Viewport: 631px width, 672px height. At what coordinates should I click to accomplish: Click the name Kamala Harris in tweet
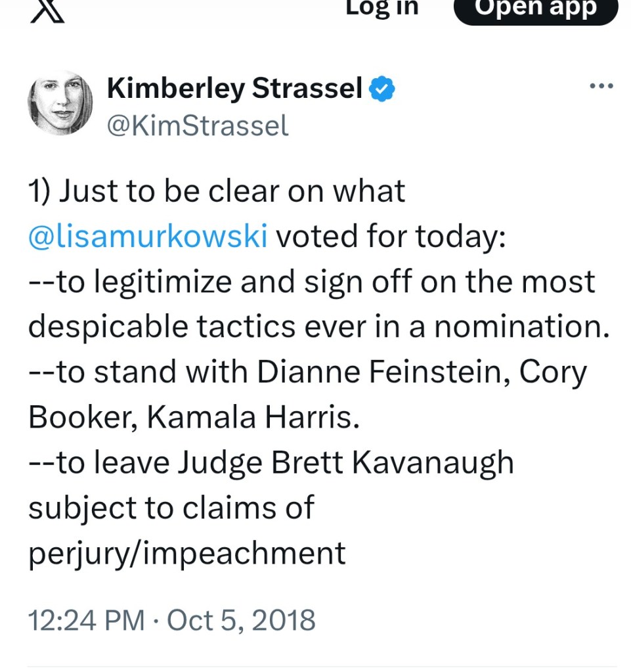[x=253, y=418]
